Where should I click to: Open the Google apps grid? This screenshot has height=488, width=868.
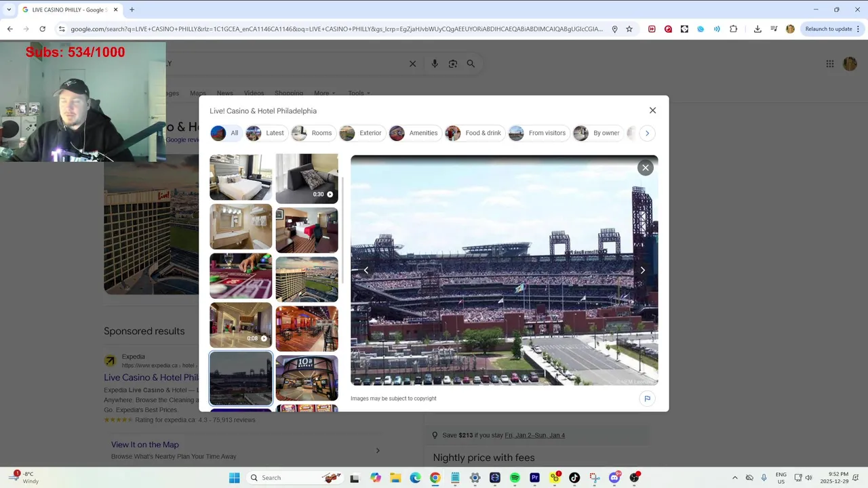coord(830,64)
